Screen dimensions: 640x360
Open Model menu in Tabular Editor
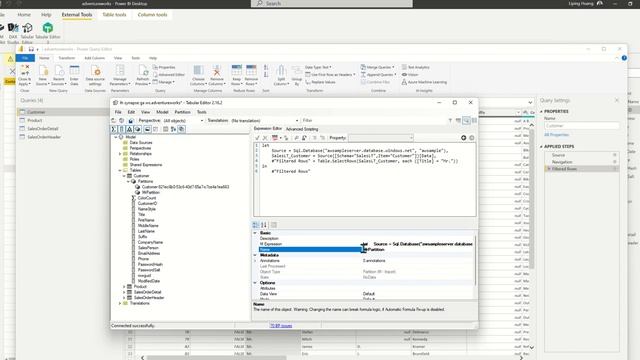[162, 112]
